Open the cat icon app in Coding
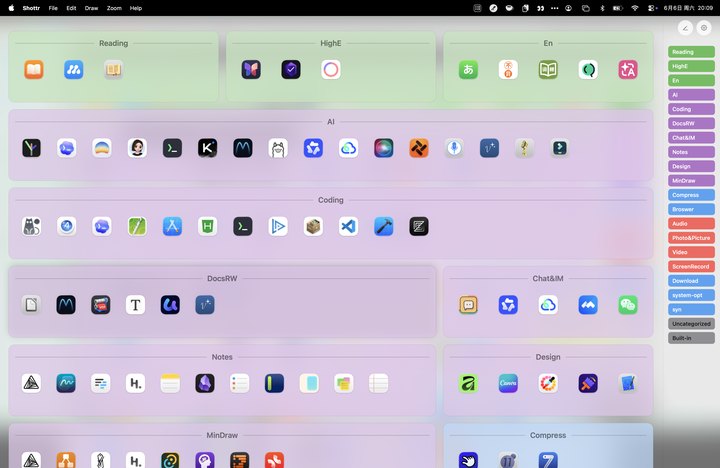Image resolution: width=720 pixels, height=468 pixels. point(32,226)
